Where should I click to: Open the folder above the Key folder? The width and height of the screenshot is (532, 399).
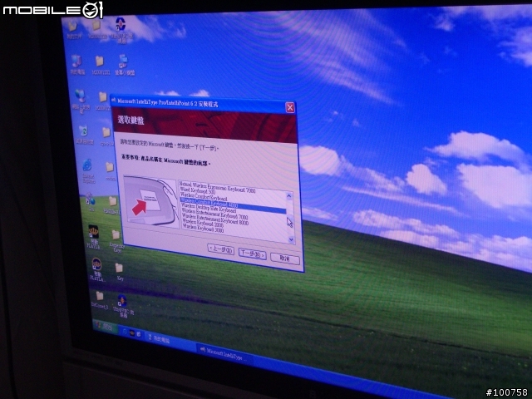pyautogui.click(x=116, y=240)
